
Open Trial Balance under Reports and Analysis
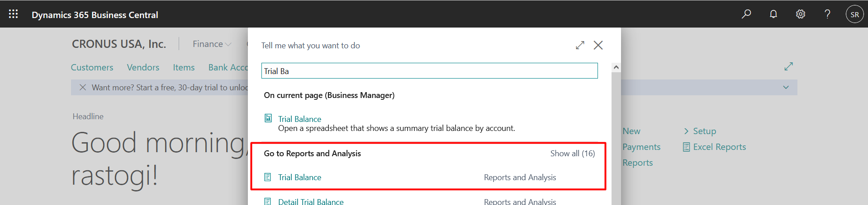(x=299, y=177)
